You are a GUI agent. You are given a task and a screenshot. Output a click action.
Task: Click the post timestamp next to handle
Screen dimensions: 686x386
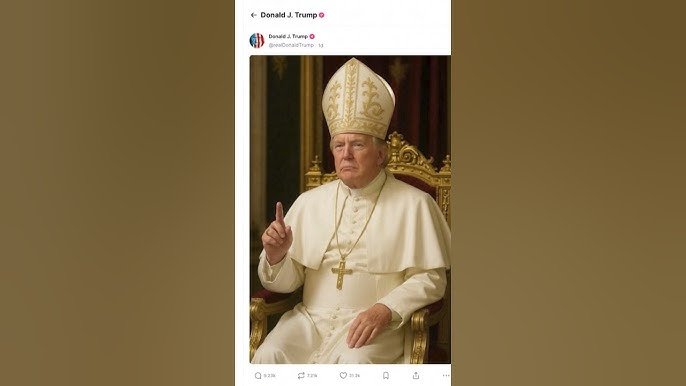(321, 45)
